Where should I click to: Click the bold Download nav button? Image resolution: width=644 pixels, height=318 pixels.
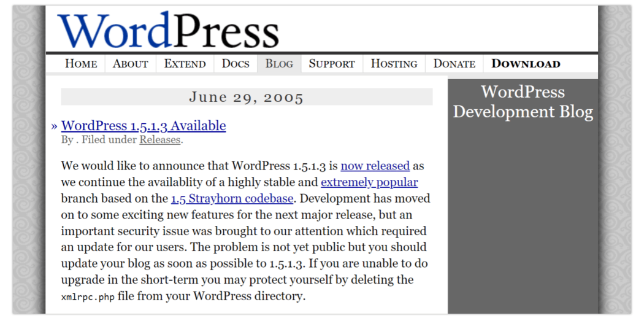pos(526,64)
